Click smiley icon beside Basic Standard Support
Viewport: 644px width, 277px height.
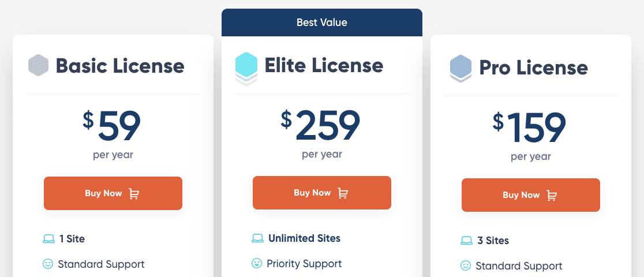coord(48,264)
